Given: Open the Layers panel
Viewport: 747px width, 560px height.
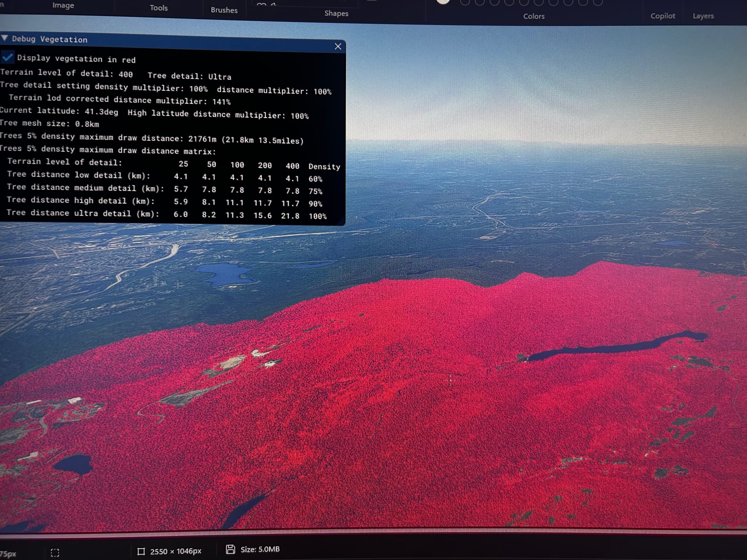Looking at the screenshot, I should [x=703, y=16].
